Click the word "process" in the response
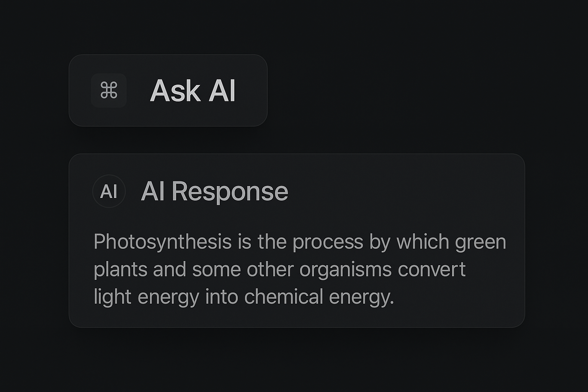This screenshot has height=392, width=588. click(x=328, y=242)
